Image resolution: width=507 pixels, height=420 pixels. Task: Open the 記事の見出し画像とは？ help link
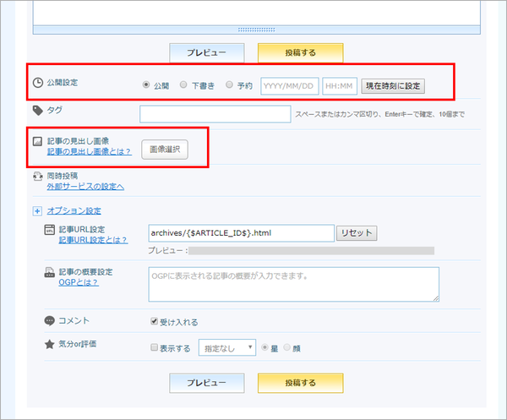[x=90, y=151]
